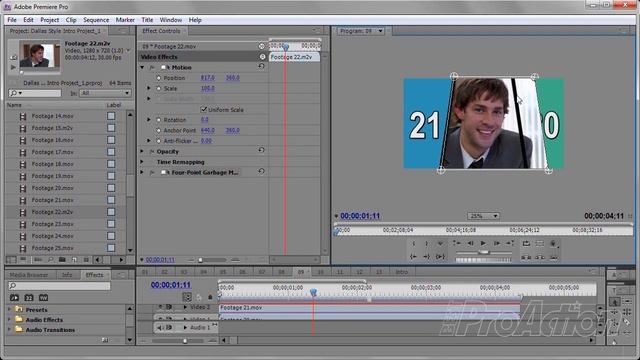Open the 'In: All' filter dropdown
This screenshot has width=640, height=360.
coord(105,93)
